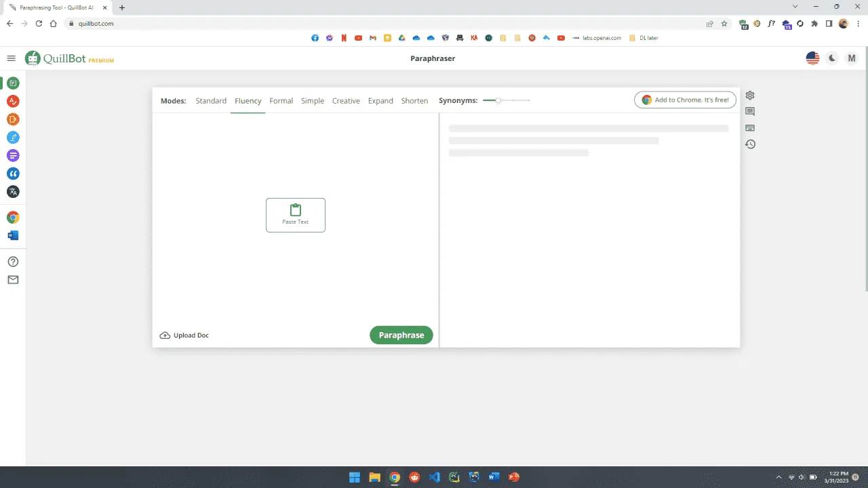
Task: Select the Expand mode
Action: pyautogui.click(x=380, y=101)
